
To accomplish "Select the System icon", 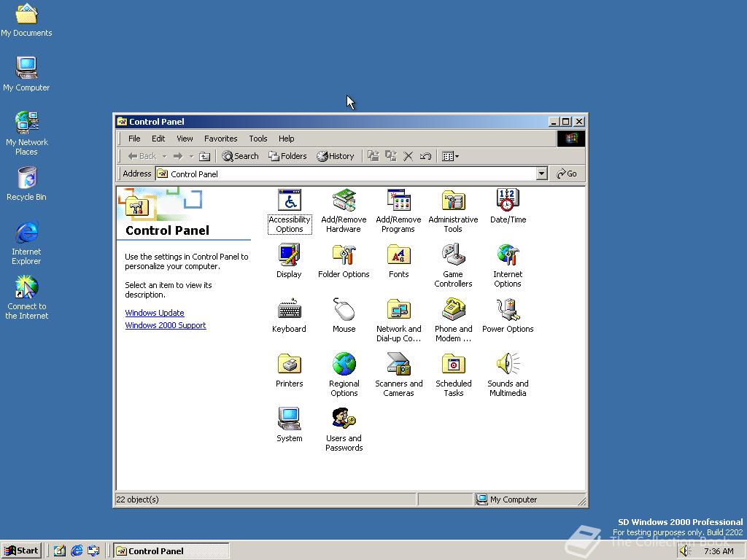I will (289, 425).
